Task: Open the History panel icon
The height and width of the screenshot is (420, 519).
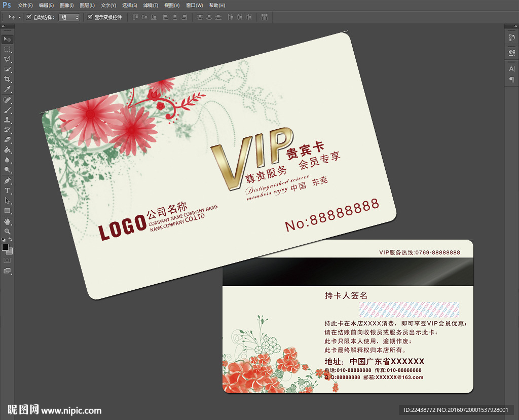Action: pyautogui.click(x=512, y=37)
